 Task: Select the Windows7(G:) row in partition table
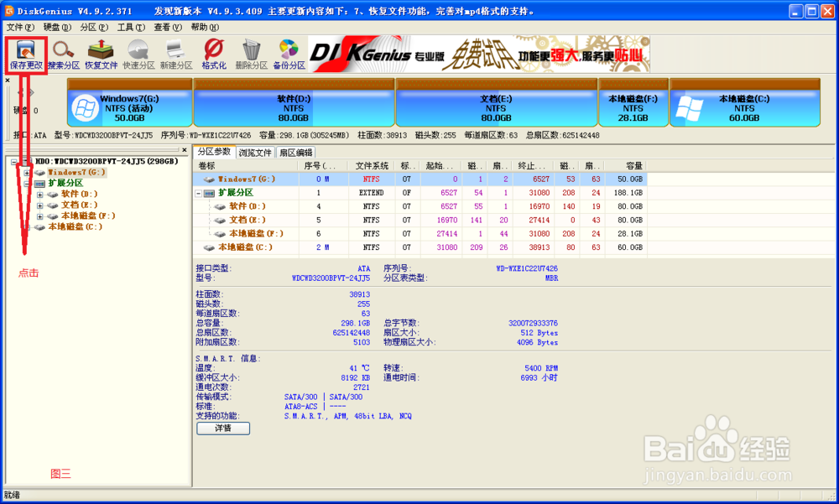[x=420, y=179]
